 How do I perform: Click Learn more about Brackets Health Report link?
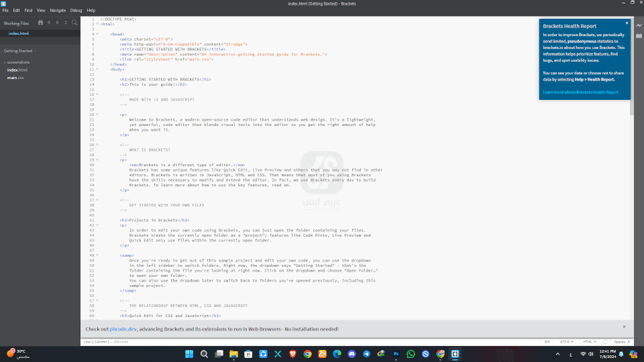click(580, 92)
